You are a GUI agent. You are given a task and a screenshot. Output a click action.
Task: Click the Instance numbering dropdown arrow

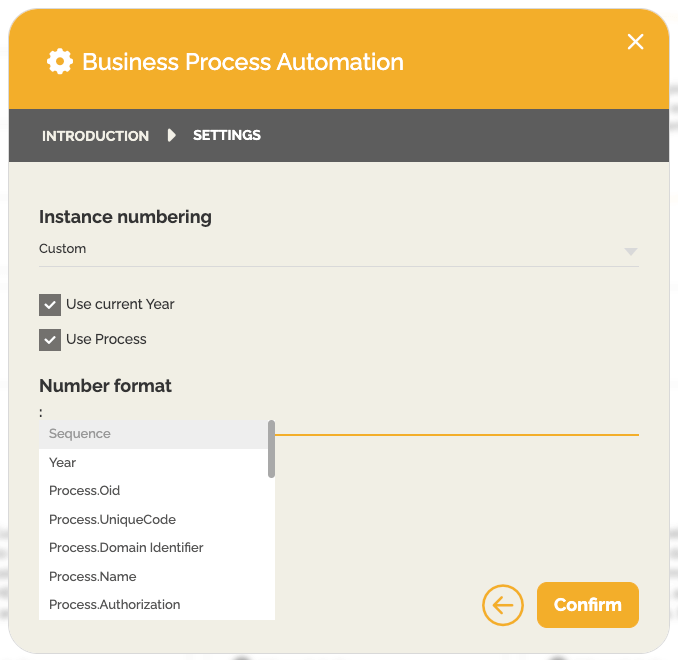click(x=630, y=251)
